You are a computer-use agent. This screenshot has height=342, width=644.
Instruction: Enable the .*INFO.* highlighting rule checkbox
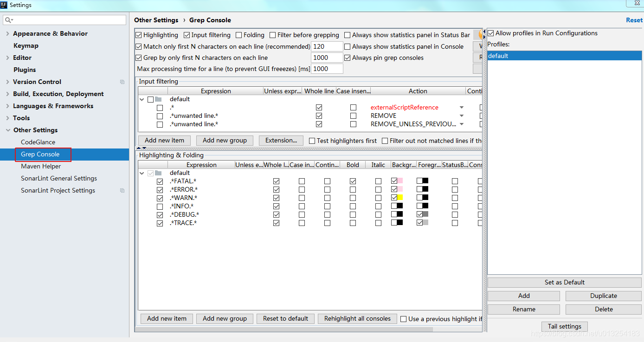(x=160, y=206)
